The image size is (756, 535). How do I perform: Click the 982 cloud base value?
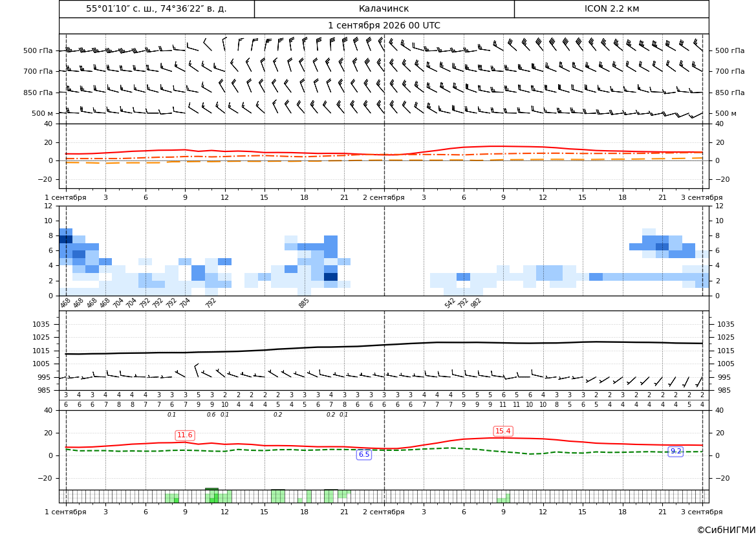tap(475, 303)
